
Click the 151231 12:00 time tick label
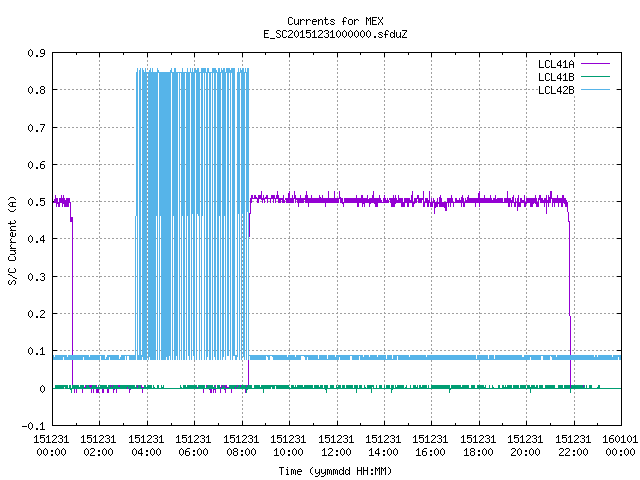click(x=336, y=445)
